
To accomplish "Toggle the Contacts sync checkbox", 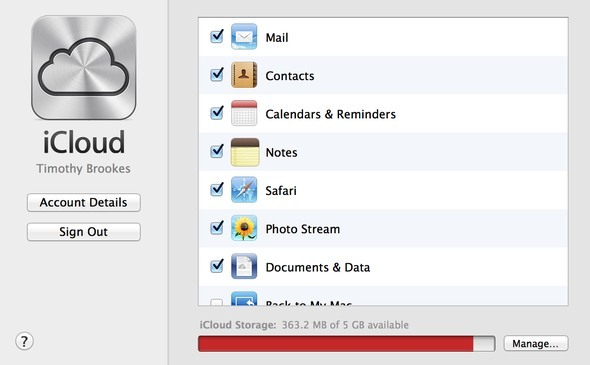I will [217, 75].
